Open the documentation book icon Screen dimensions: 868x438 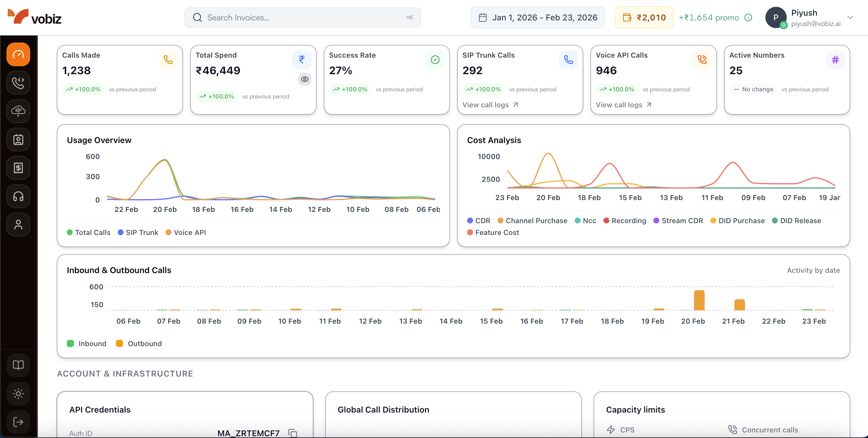[x=18, y=365]
